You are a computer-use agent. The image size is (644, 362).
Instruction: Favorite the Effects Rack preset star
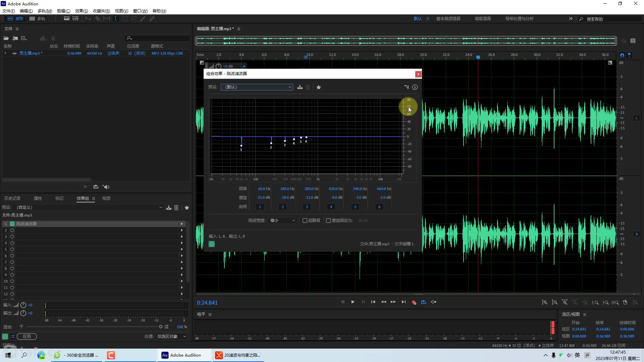[187, 207]
